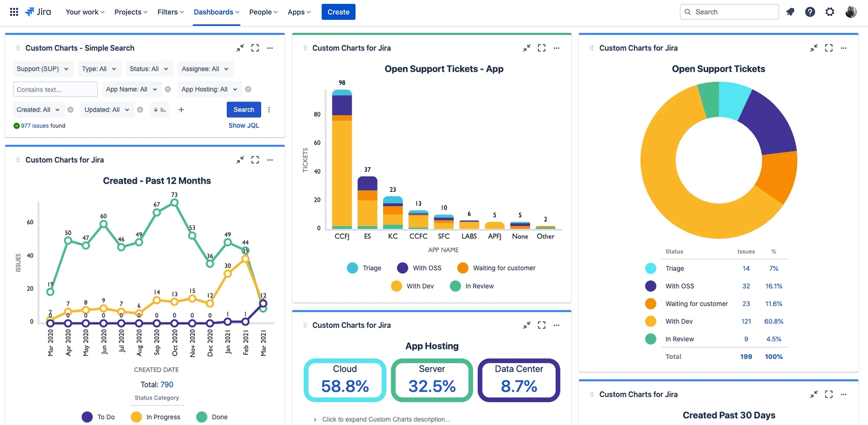Click the sort order icon in Simple Search

pos(159,109)
